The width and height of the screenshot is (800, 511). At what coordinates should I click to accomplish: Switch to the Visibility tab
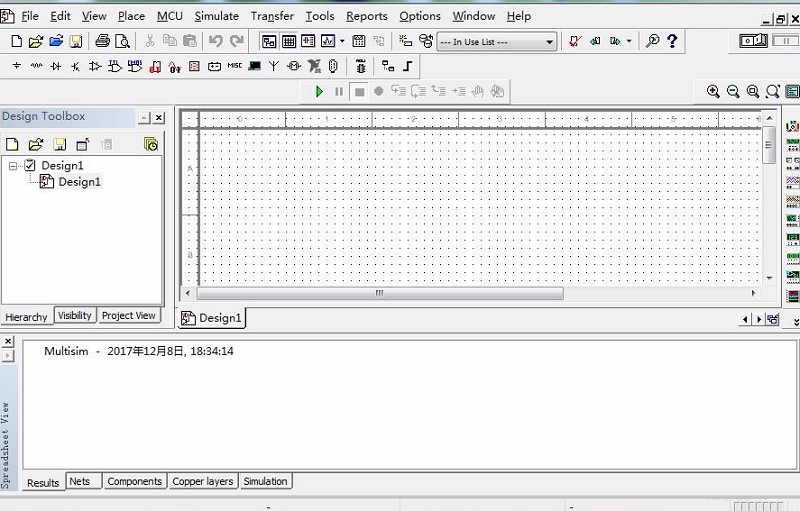(74, 315)
